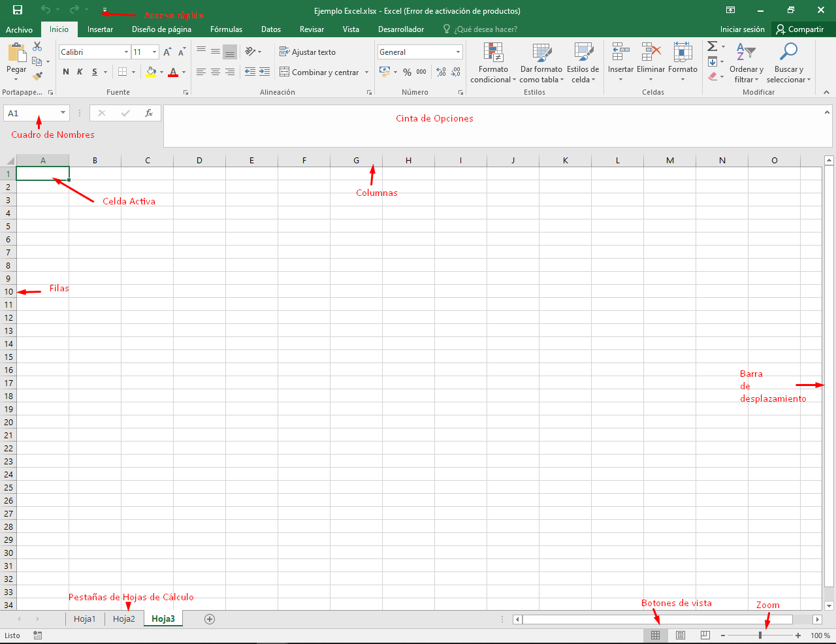Image resolution: width=836 pixels, height=644 pixels.
Task: Toggle italic (K) formatting
Action: 80,72
